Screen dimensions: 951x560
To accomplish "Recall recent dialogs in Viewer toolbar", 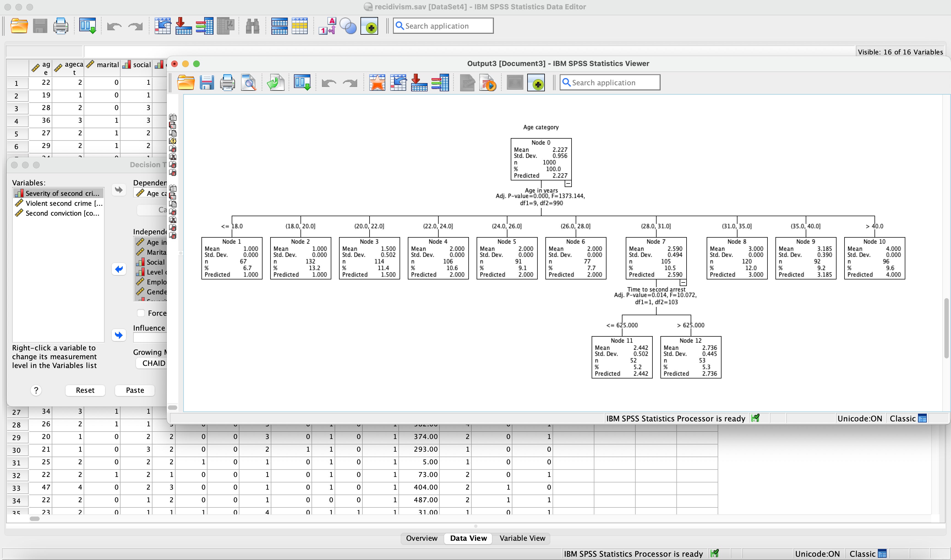I will pos(302,83).
